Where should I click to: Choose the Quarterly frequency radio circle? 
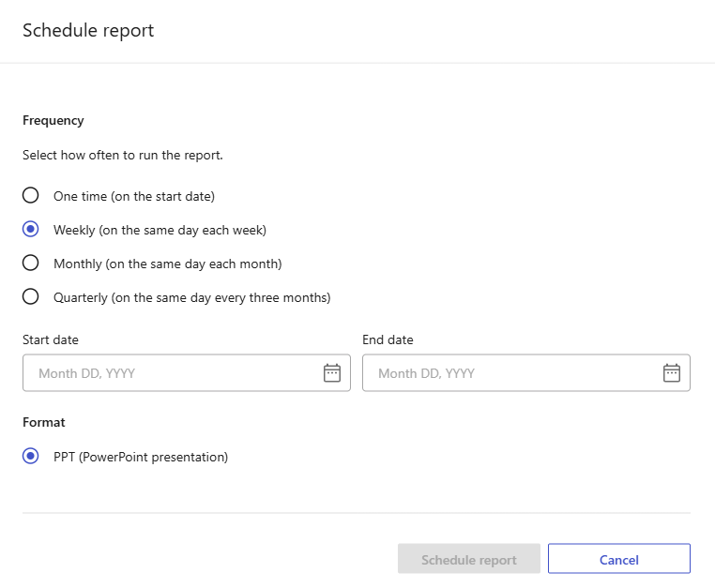point(31,296)
